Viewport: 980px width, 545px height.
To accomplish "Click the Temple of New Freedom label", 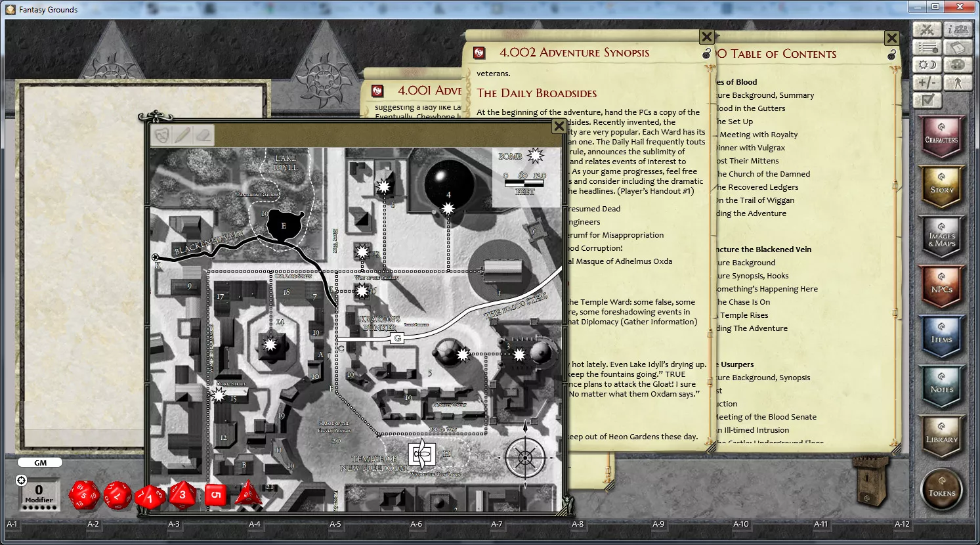I will 374,464.
